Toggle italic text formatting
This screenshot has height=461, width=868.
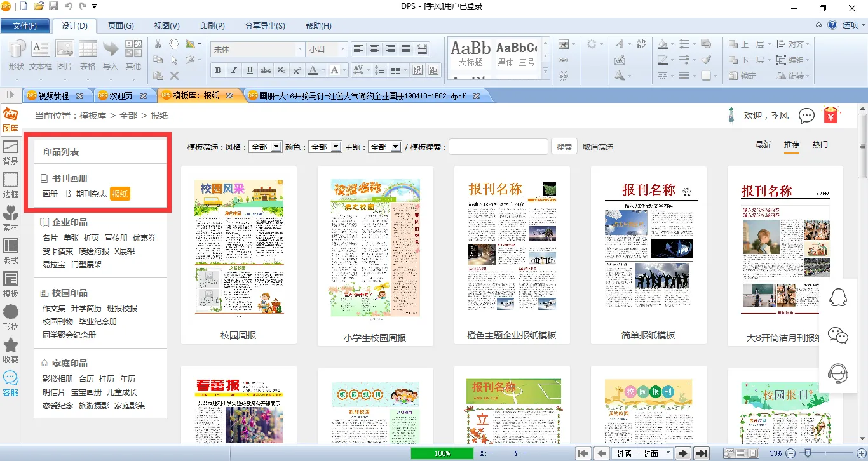click(234, 70)
